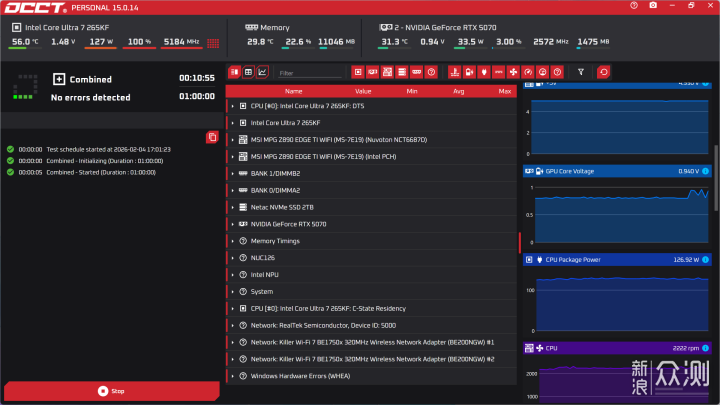
Task: Reset min/avg/max values with refresh icon
Action: click(x=603, y=72)
